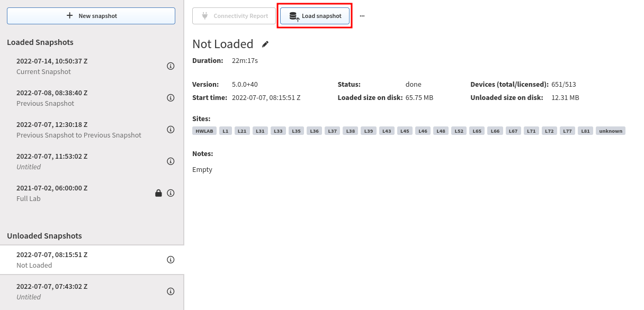Select the Full Lab snapshot entry
Screen dimensions: 644x310
coord(92,193)
